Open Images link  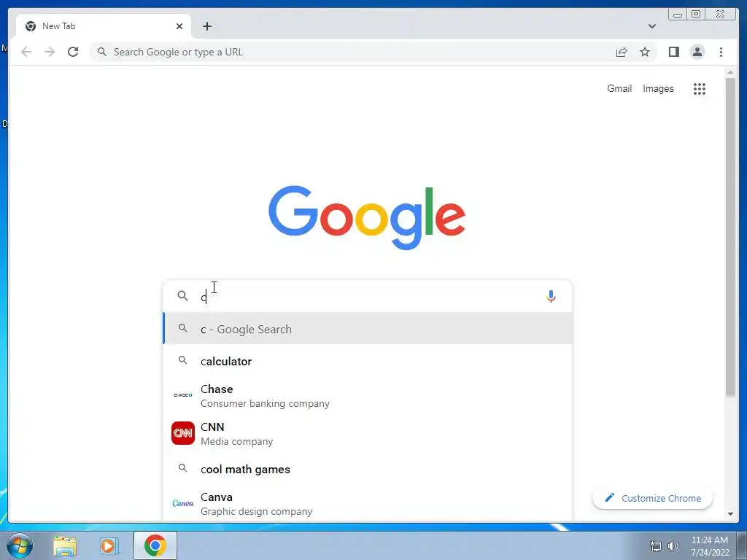tap(658, 88)
